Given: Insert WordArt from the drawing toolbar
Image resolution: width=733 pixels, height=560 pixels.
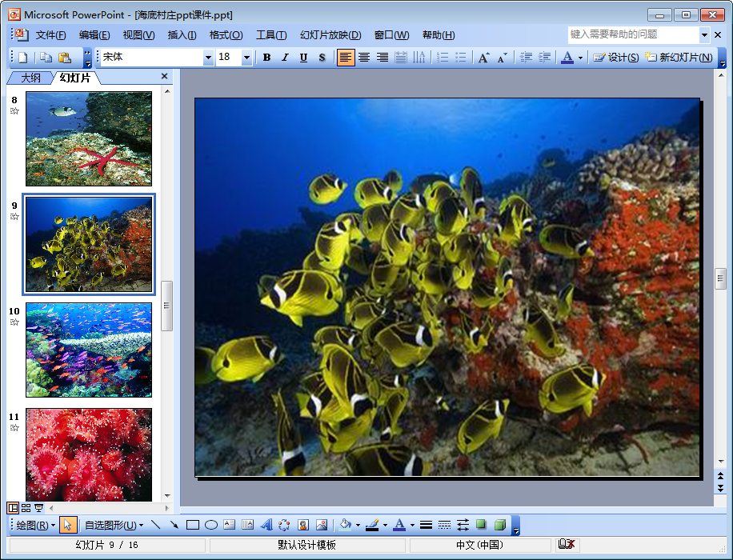Looking at the screenshot, I should click(266, 525).
